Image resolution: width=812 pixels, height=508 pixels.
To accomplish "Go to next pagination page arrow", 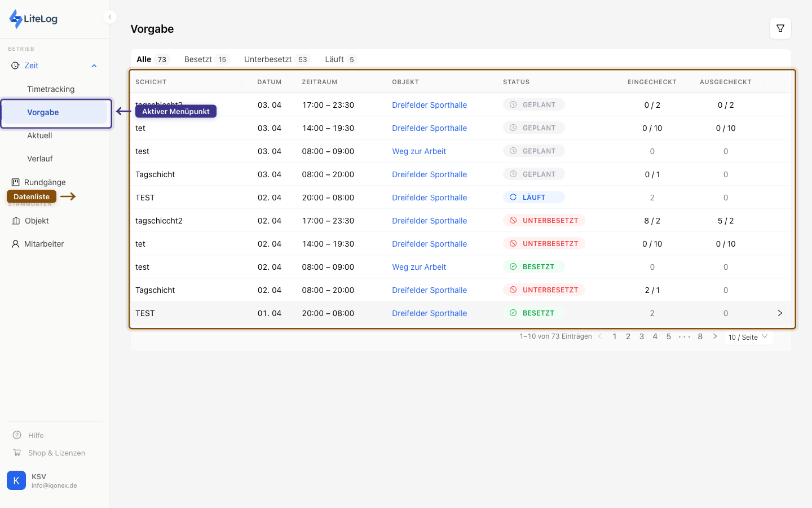I will tap(715, 336).
